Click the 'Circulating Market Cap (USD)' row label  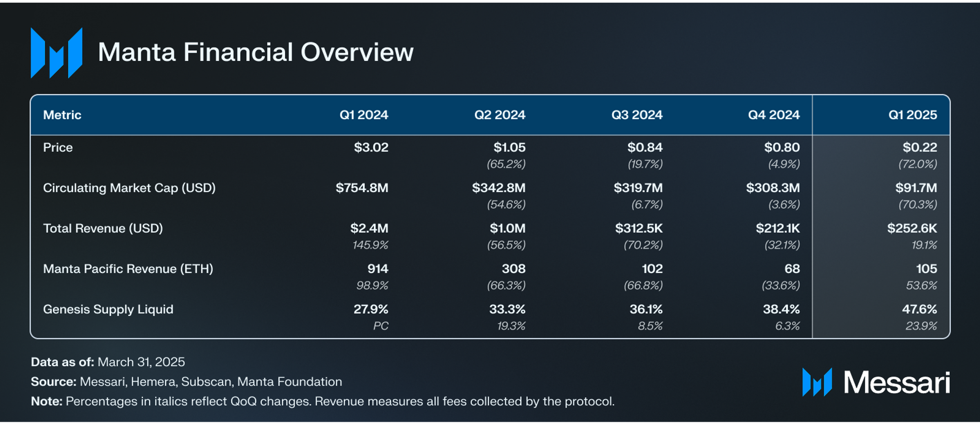coord(129,188)
